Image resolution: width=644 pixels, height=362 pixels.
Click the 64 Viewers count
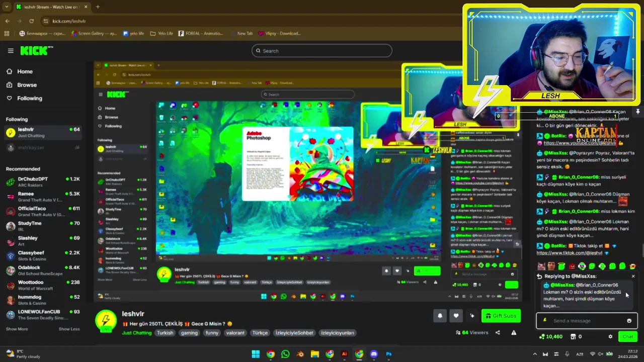click(x=472, y=333)
